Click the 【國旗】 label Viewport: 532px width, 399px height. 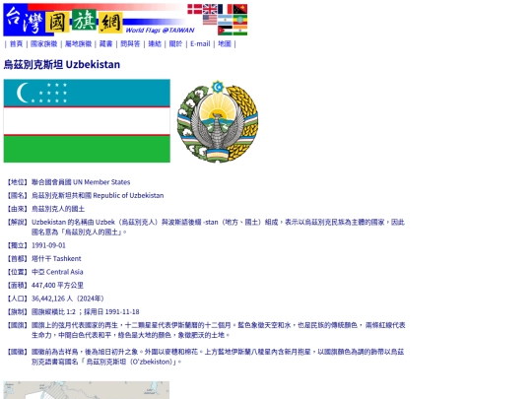click(x=17, y=325)
